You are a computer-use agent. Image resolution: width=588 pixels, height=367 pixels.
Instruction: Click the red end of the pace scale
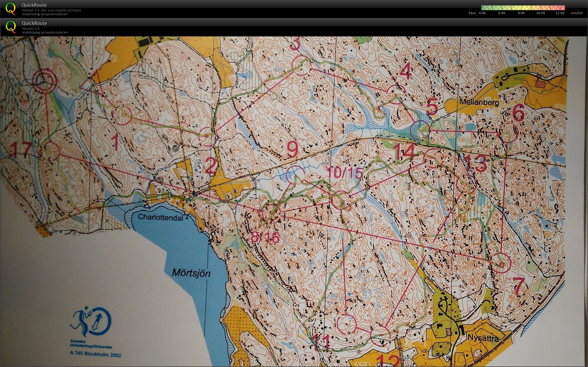(x=563, y=8)
